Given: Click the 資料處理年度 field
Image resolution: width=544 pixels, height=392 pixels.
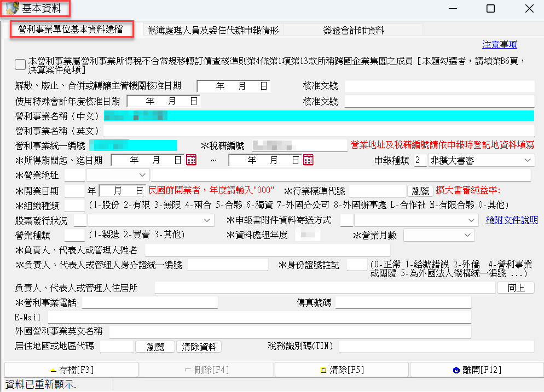Looking at the screenshot, I should [308, 235].
